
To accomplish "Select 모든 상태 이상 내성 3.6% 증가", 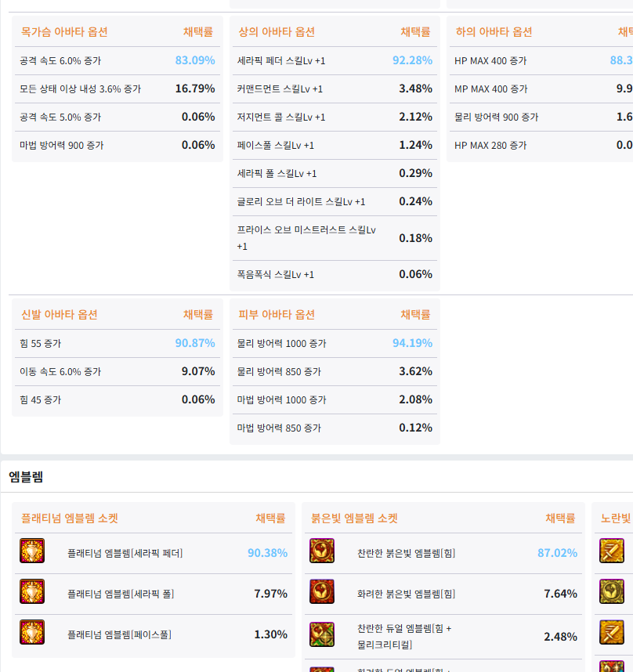I will 80,89.
